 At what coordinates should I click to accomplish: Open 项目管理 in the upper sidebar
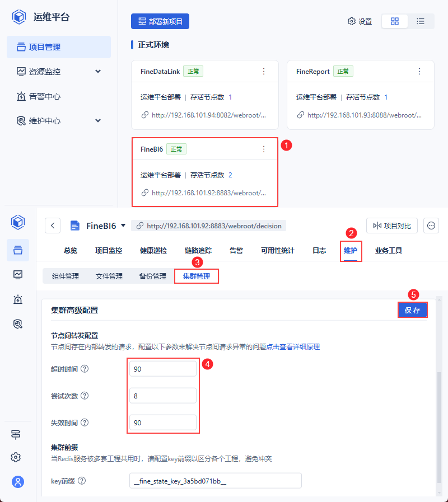(59, 47)
